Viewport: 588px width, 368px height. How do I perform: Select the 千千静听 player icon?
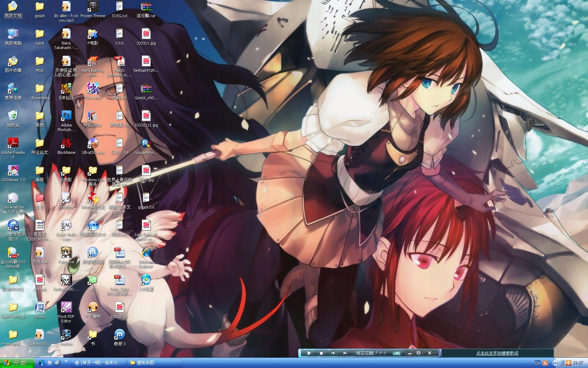click(93, 310)
